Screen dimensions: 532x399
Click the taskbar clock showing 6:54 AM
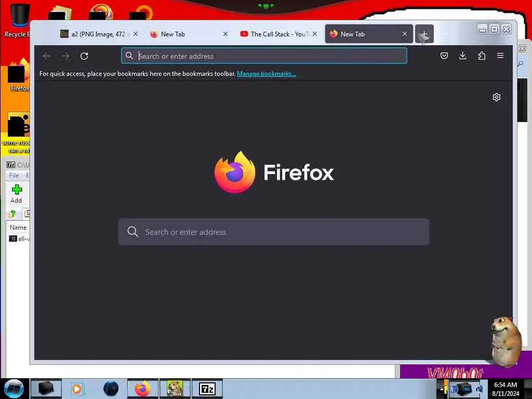(x=505, y=389)
